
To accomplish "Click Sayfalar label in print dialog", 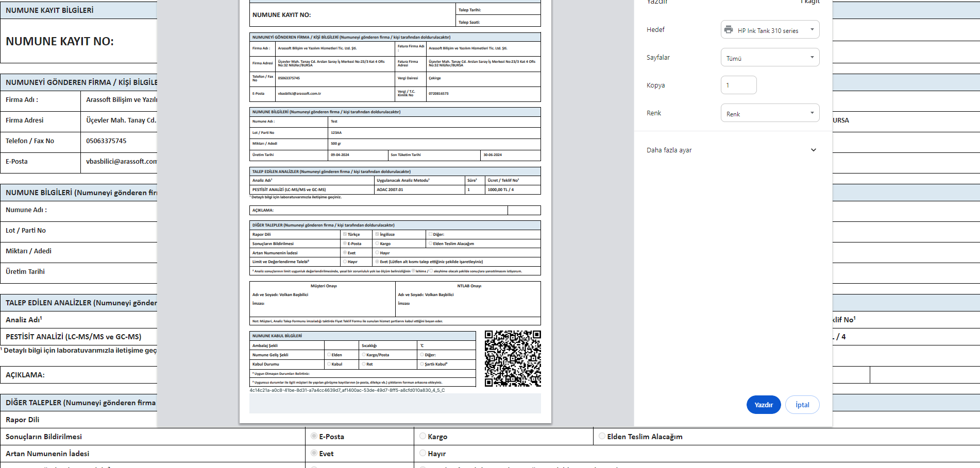I will 658,58.
